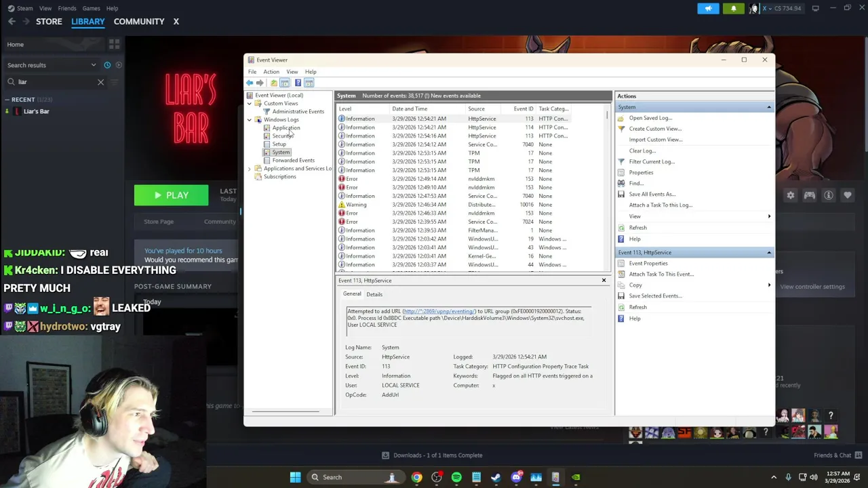
Task: Click Steam notifications bell icon
Action: (733, 8)
